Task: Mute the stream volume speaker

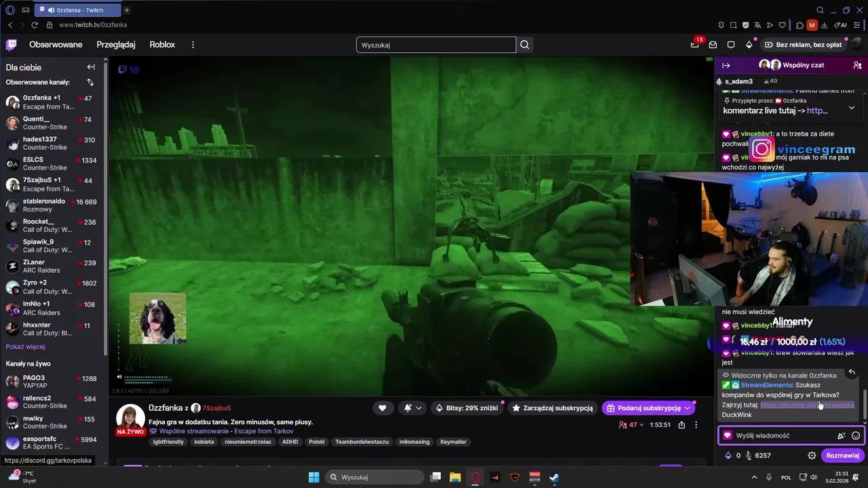Action: click(119, 377)
